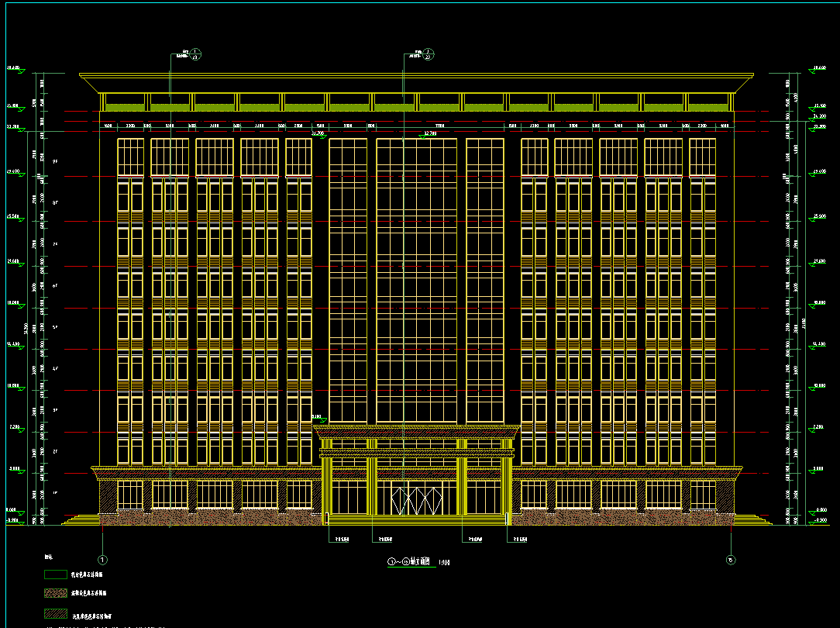
Task: Select the center section callout bubble above the roof
Action: click(429, 53)
